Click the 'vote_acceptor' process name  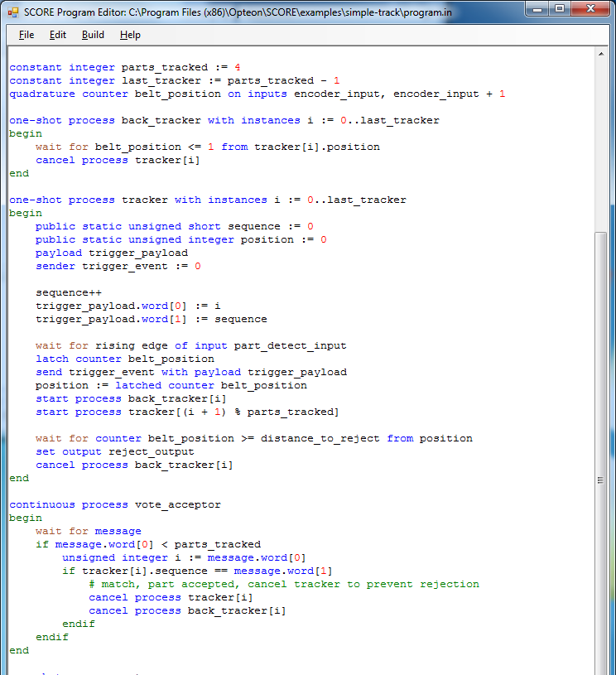[x=174, y=504]
